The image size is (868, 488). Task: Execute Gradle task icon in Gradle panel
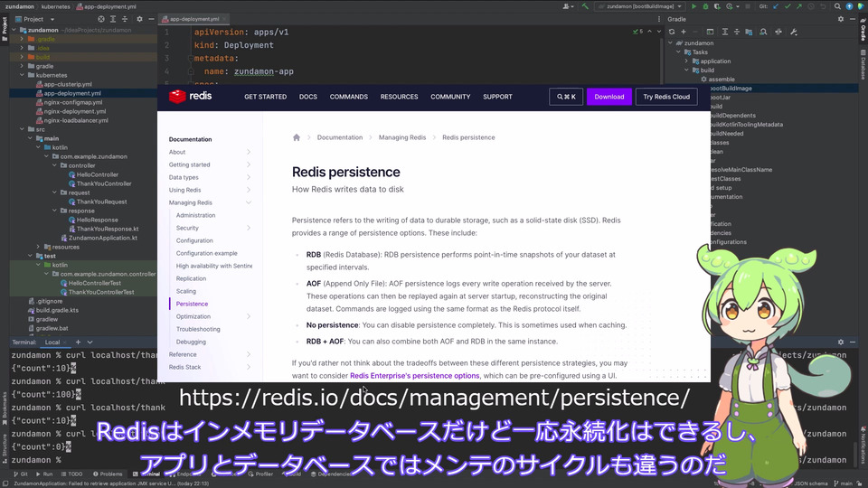pyautogui.click(x=711, y=33)
